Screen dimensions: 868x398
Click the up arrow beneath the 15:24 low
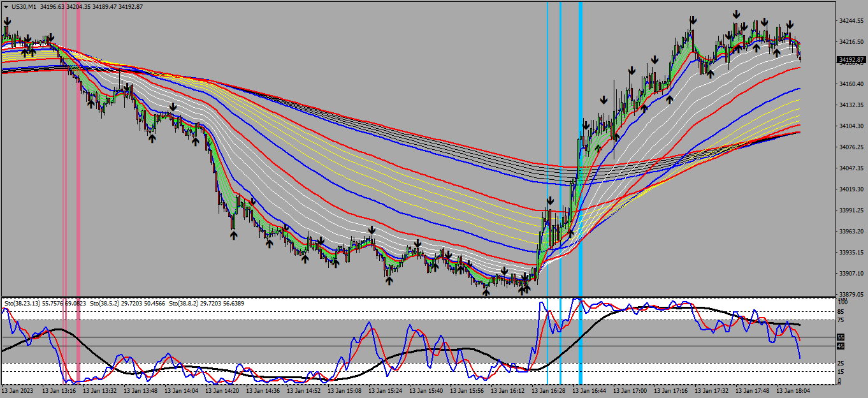389,280
